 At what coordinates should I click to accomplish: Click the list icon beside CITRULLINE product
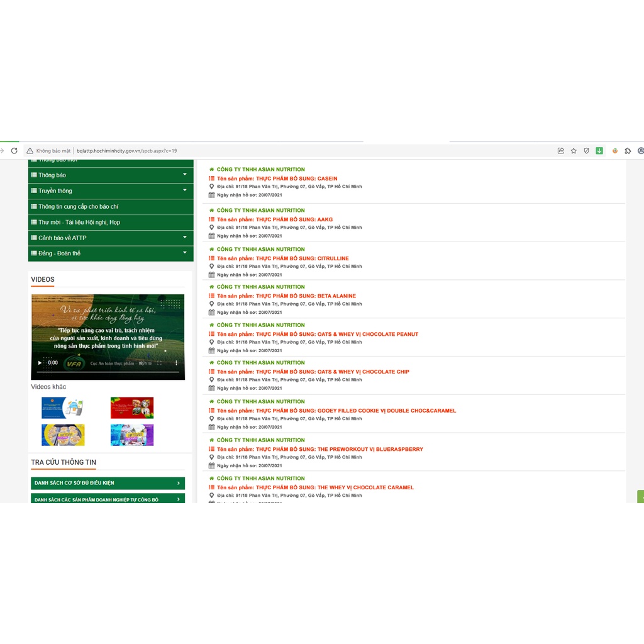pyautogui.click(x=211, y=258)
